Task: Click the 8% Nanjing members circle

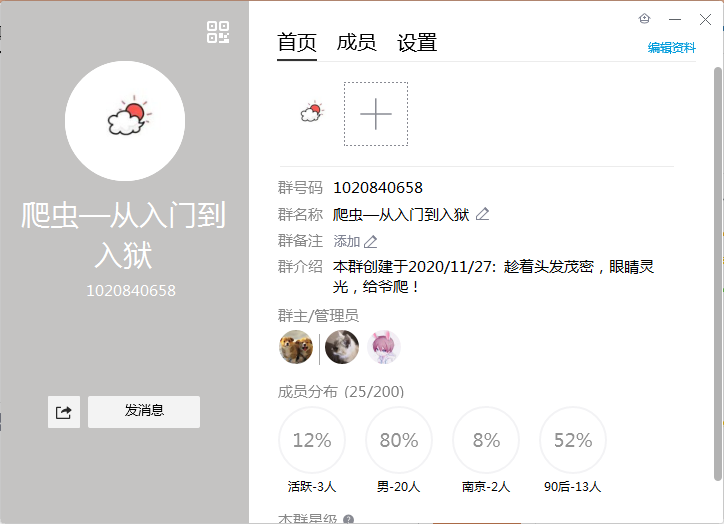Action: coord(486,440)
